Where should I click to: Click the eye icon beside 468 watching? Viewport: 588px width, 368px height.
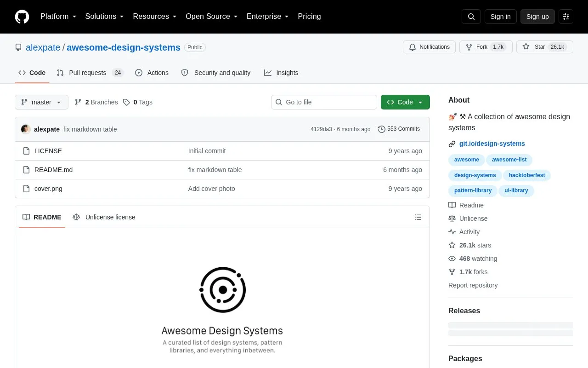(x=452, y=259)
